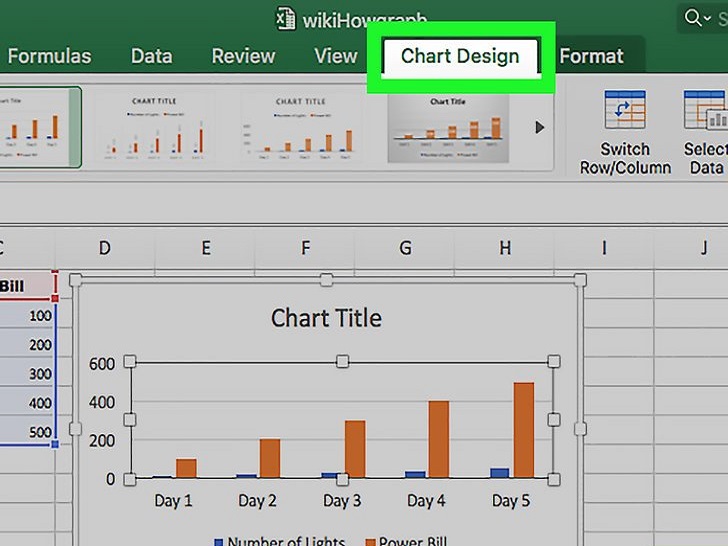Screen dimensions: 728x546
Task: Click cell containing 200
Action: coord(27,344)
